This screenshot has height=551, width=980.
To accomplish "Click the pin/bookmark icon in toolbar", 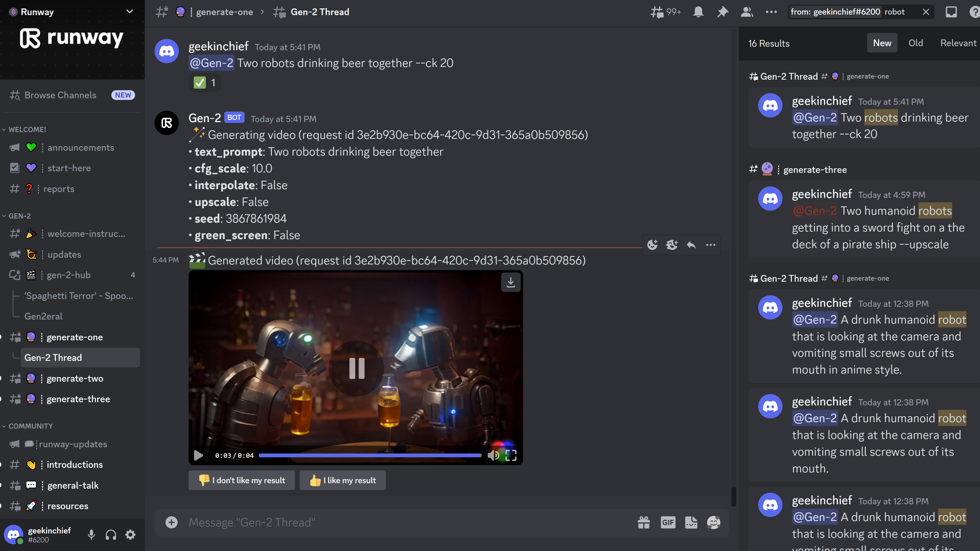I will pyautogui.click(x=722, y=11).
